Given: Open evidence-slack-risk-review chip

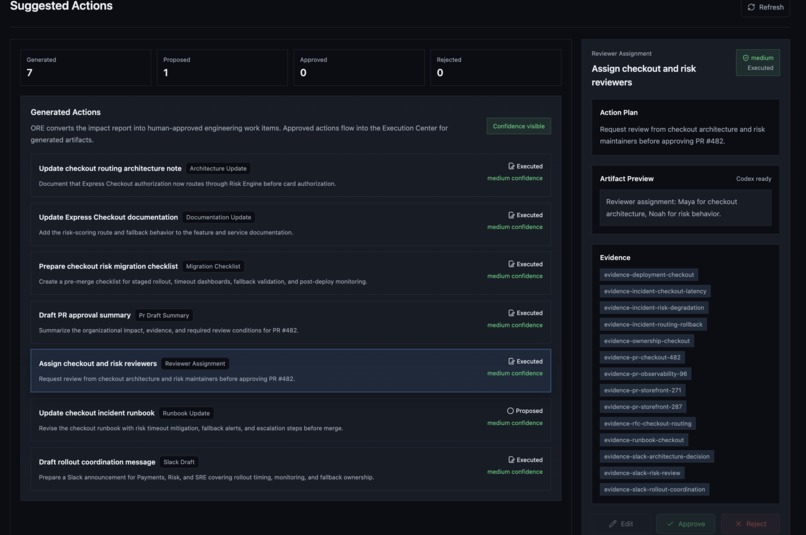Looking at the screenshot, I should 642,473.
